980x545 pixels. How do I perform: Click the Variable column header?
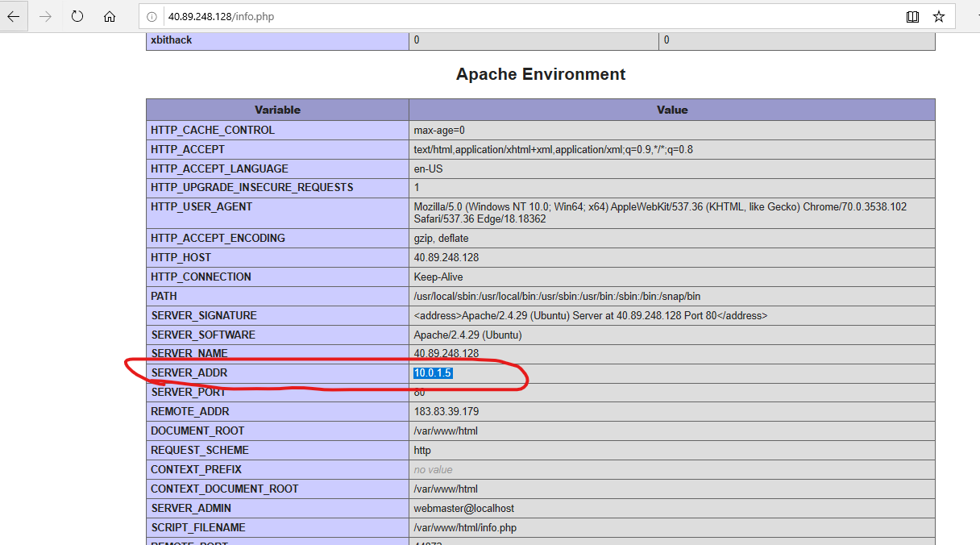click(277, 110)
